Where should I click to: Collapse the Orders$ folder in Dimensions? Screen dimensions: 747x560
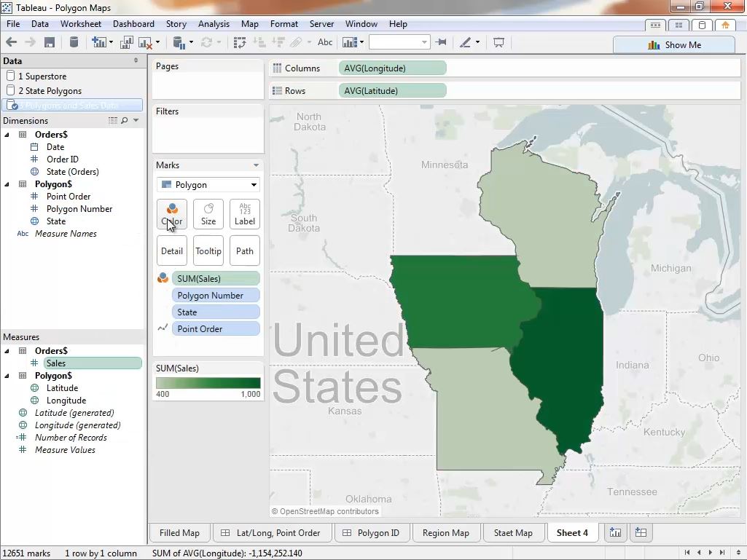(x=7, y=135)
